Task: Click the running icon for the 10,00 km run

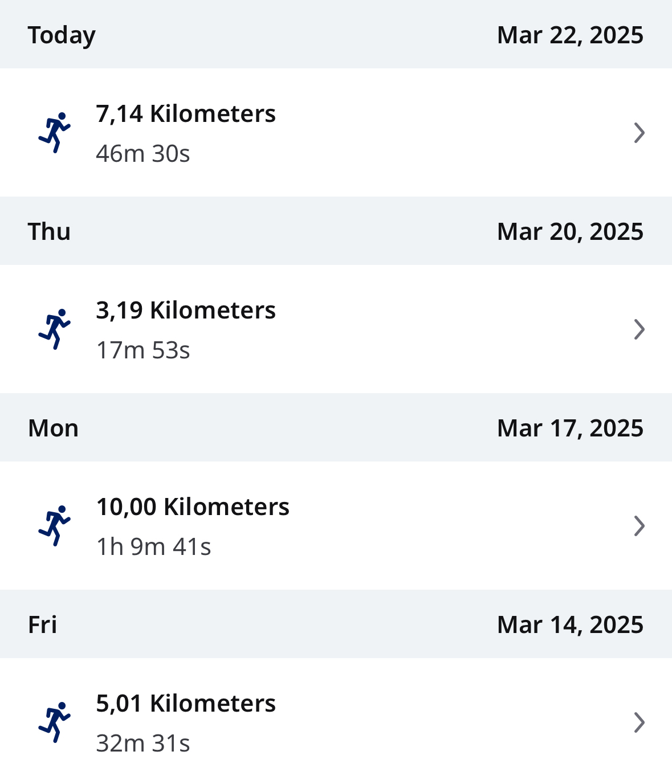Action: (x=55, y=526)
